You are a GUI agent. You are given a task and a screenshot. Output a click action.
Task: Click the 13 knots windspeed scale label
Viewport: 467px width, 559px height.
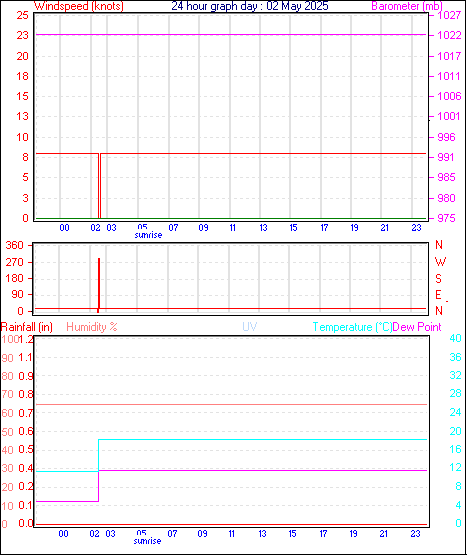tap(22, 116)
